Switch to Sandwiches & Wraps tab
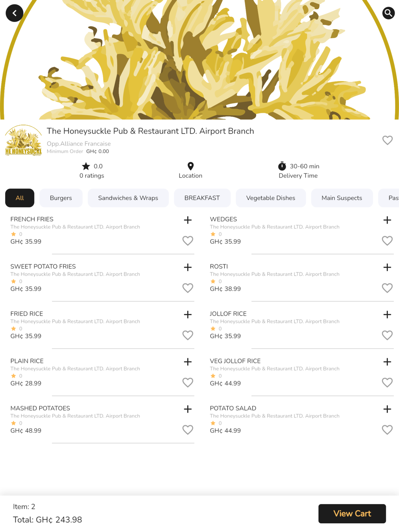Screen dimensions: 399x532 click(x=128, y=198)
